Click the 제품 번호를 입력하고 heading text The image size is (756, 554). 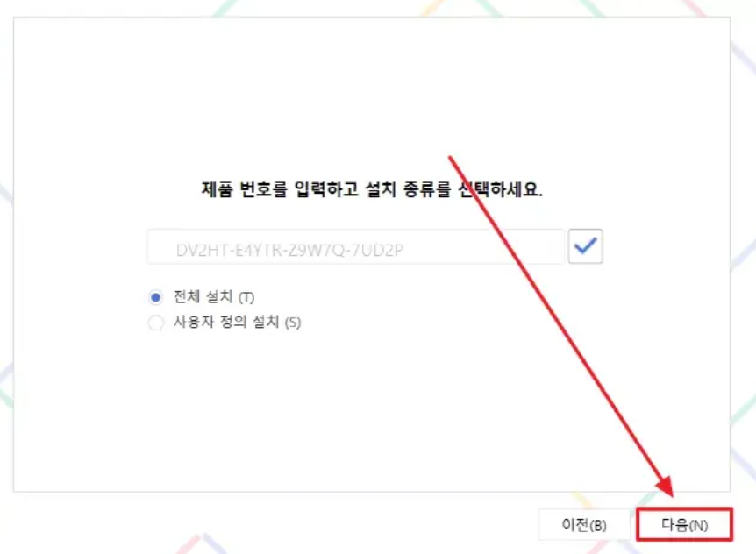(280, 188)
